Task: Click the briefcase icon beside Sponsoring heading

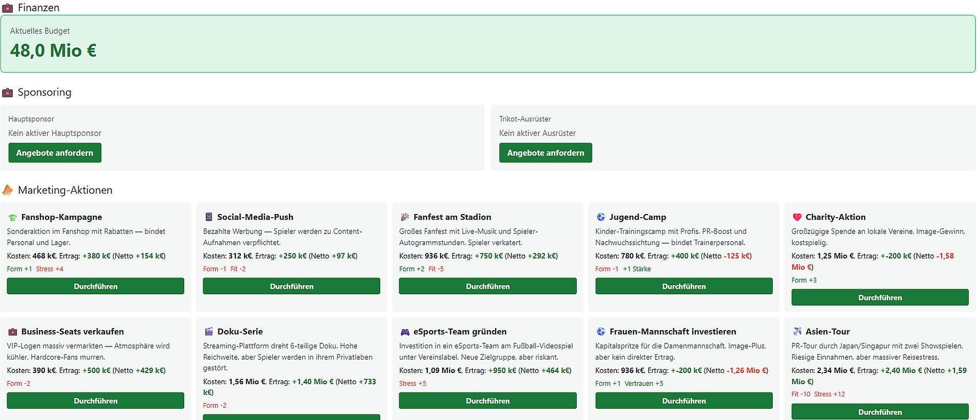Action: coord(8,92)
